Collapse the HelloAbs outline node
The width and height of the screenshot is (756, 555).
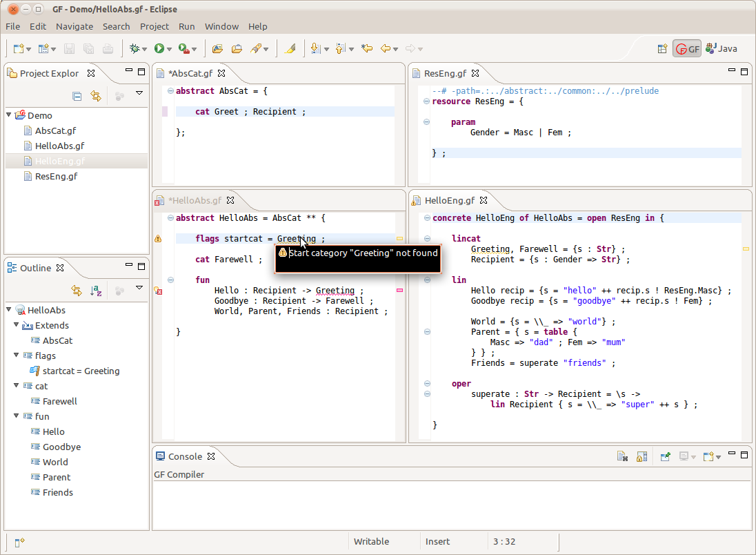pyautogui.click(x=9, y=309)
